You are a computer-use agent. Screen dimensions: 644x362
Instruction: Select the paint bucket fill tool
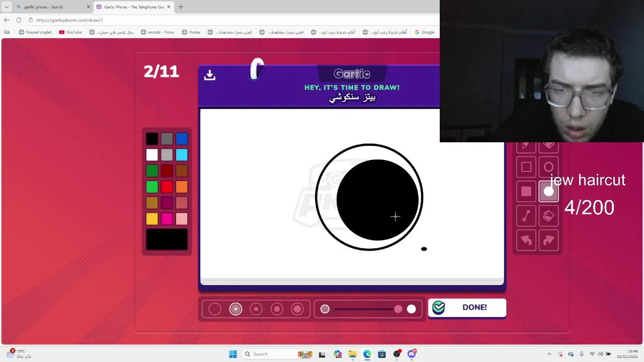548,216
